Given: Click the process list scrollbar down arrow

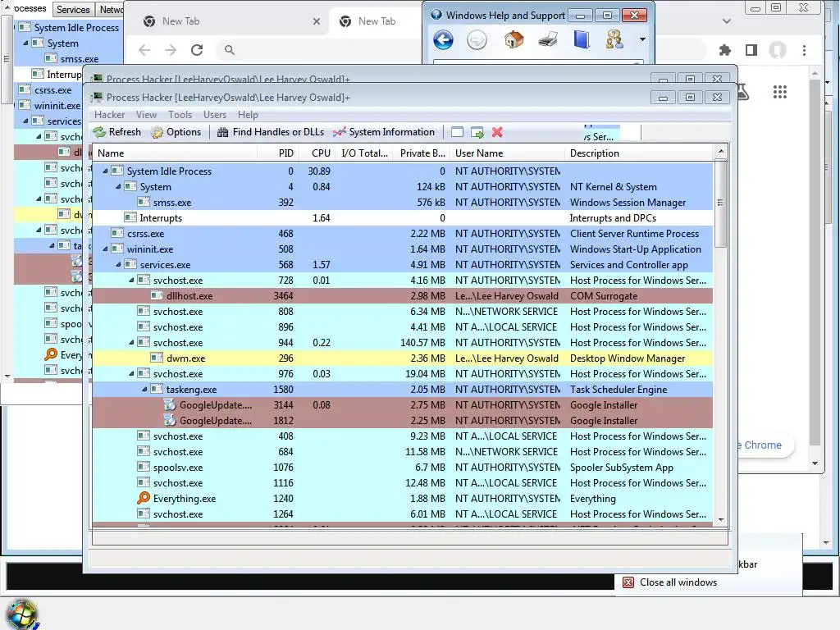Looking at the screenshot, I should [721, 519].
